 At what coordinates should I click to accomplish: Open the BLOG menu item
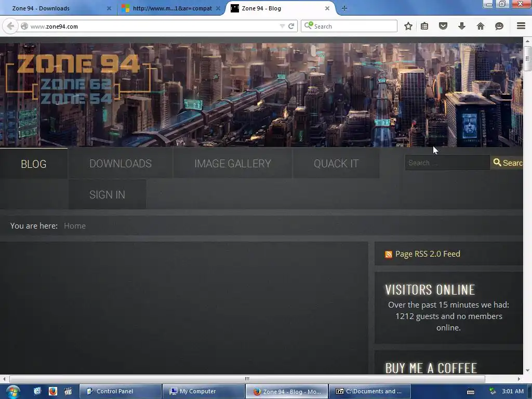[x=34, y=164]
